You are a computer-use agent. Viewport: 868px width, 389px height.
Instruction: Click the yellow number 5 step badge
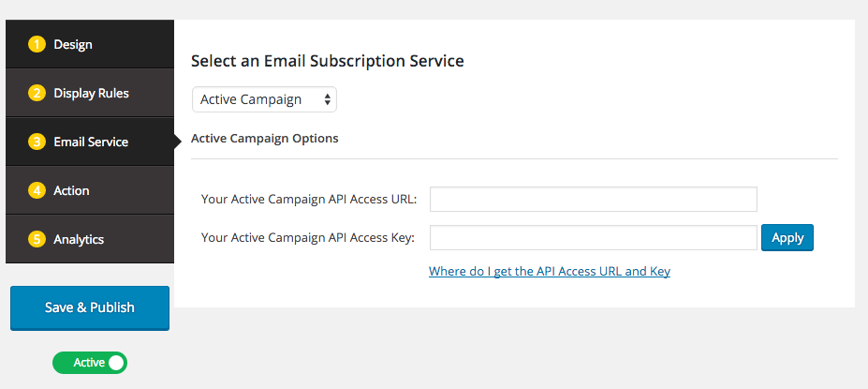(37, 239)
